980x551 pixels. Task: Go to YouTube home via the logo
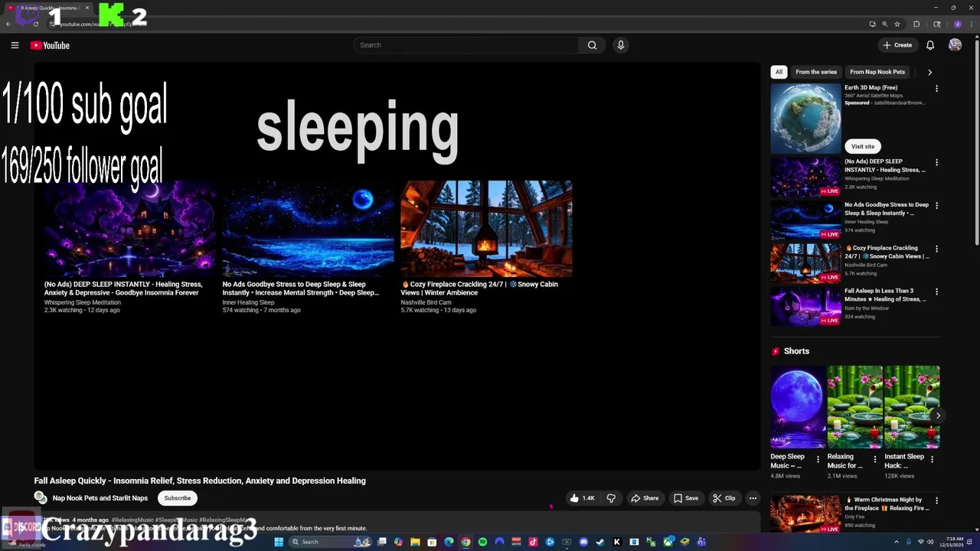coord(50,45)
